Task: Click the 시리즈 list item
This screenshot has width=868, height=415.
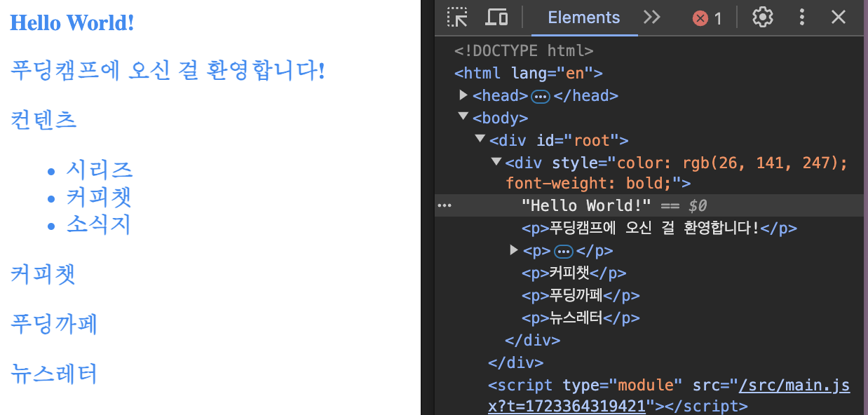Action: (x=100, y=169)
